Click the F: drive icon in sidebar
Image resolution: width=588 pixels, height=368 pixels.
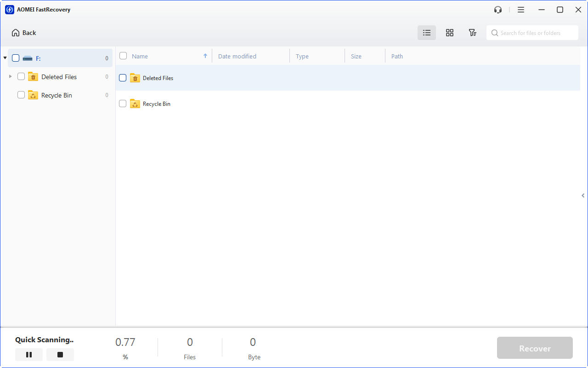(28, 58)
